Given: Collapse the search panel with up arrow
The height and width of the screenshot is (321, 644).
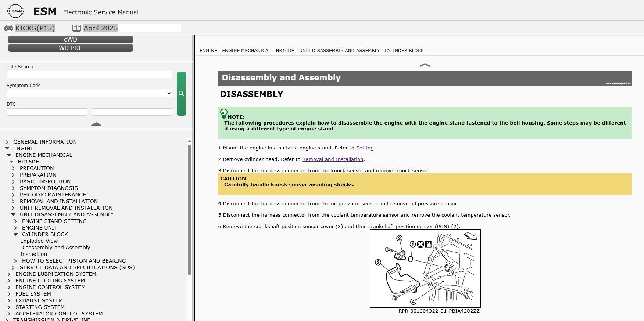Looking at the screenshot, I should [96, 124].
